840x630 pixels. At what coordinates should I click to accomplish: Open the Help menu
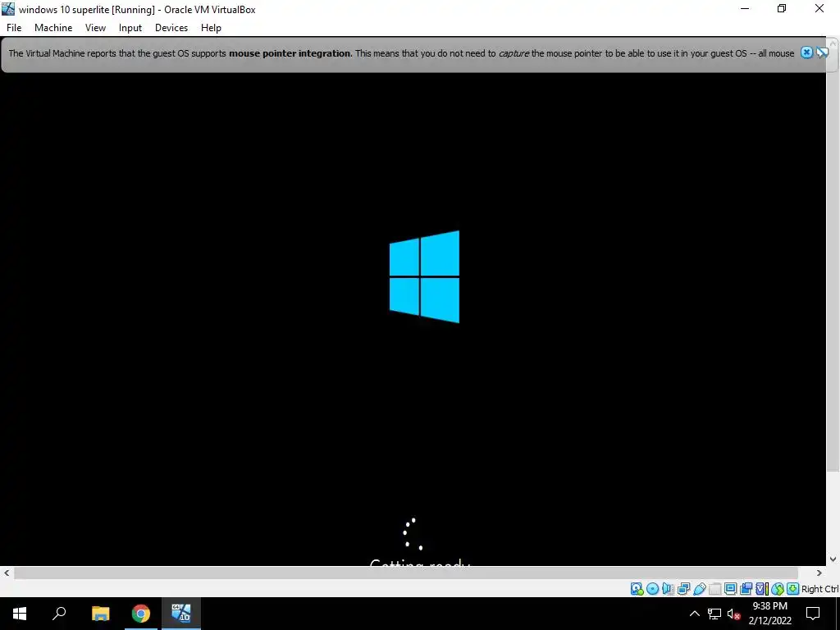pyautogui.click(x=211, y=28)
